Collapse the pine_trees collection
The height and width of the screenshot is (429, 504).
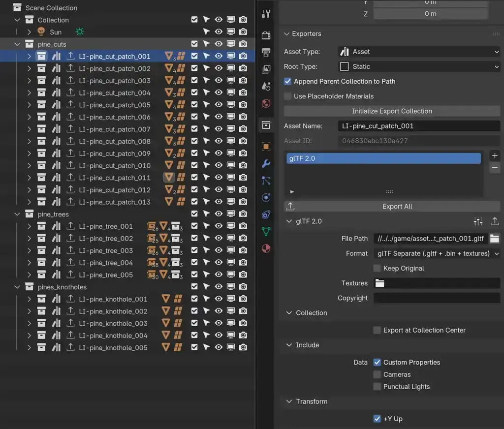(18, 214)
